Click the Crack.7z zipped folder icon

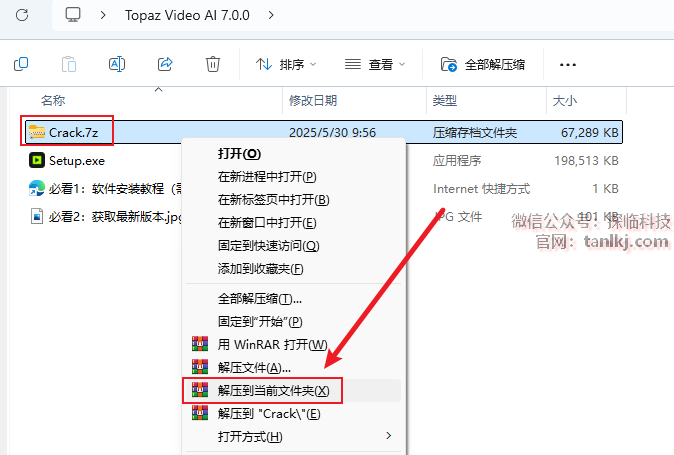[x=37, y=132]
